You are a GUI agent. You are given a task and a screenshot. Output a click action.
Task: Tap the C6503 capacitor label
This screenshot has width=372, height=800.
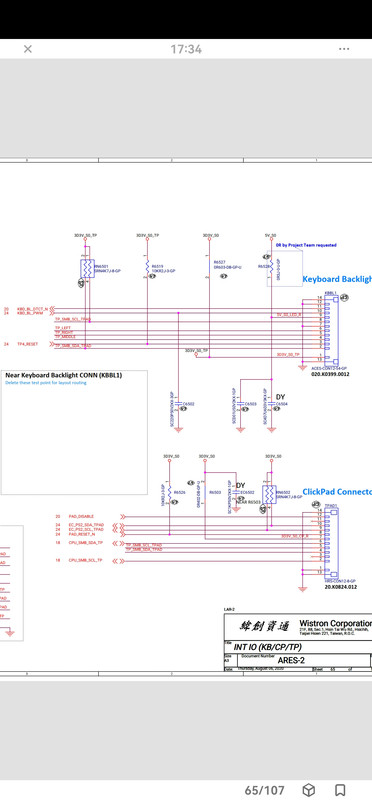point(251,404)
